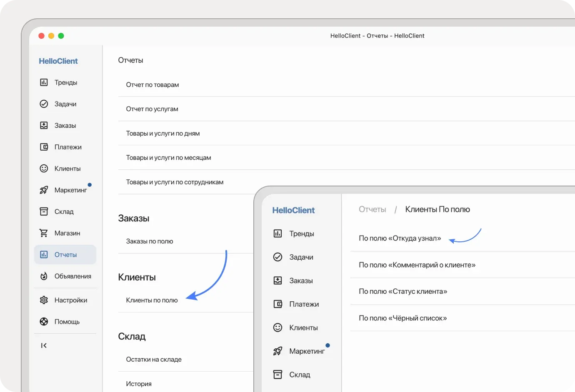This screenshot has width=575, height=392.
Task: Click the HelloClient logo in main sidebar
Action: tap(58, 61)
